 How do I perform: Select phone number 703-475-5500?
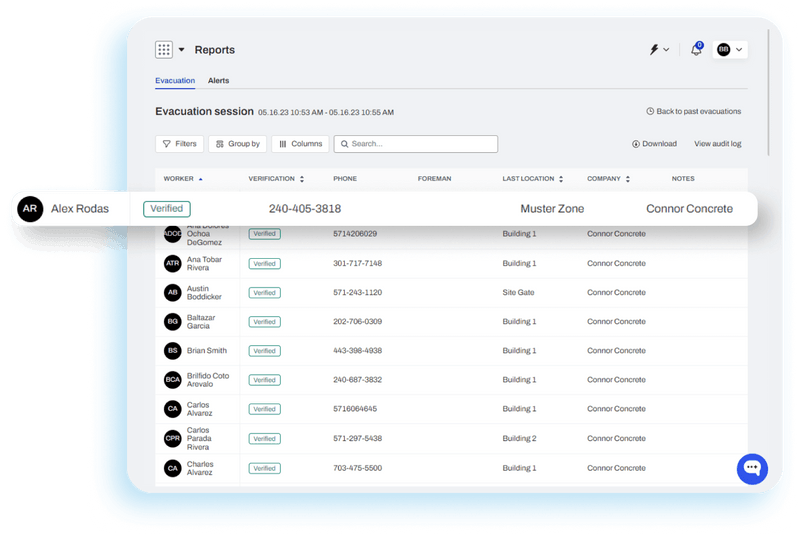point(358,468)
